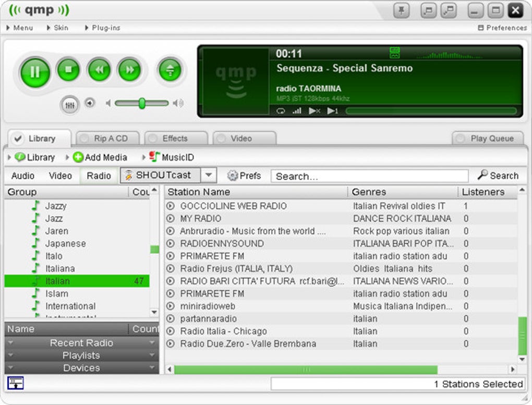This screenshot has height=405, width=532.
Task: Click the green eject/open media button
Action: click(170, 69)
